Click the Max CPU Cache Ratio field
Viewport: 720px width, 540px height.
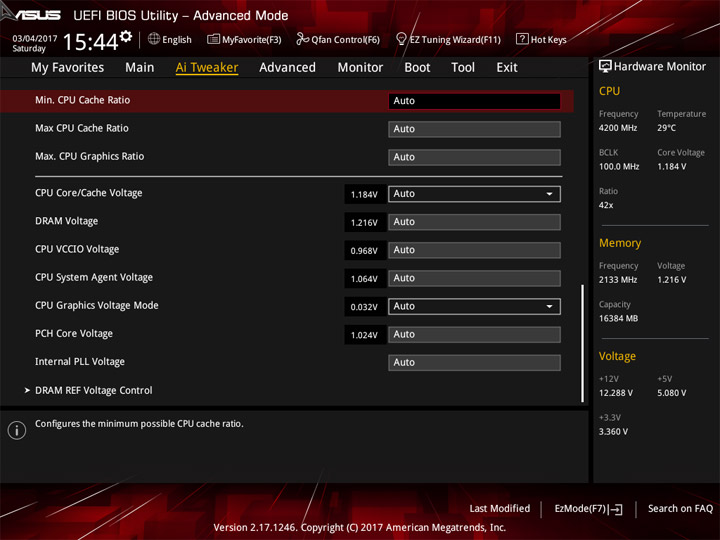point(474,129)
